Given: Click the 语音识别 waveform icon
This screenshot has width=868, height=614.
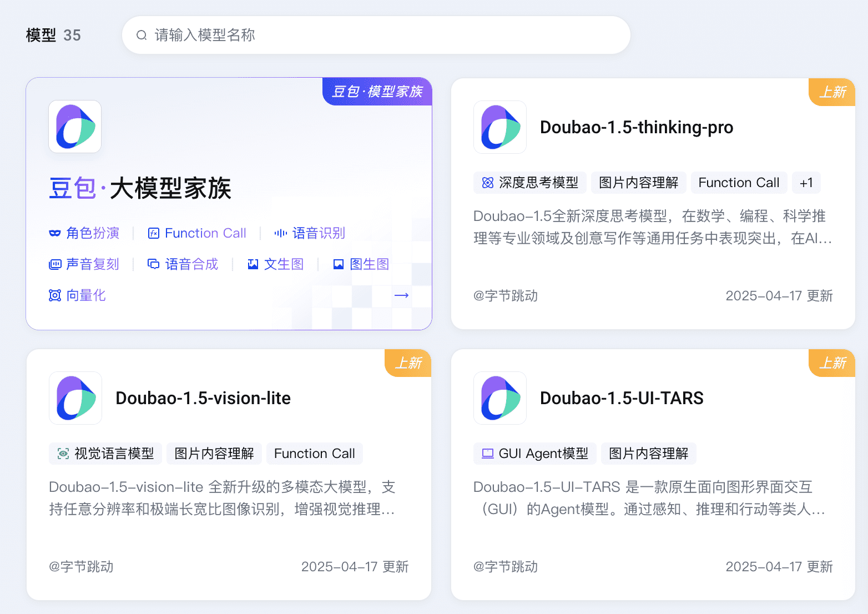Looking at the screenshot, I should point(280,233).
